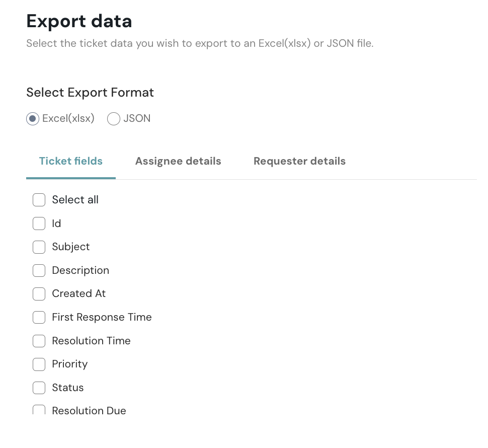The width and height of the screenshot is (488, 448).
Task: Choose JSON as the export format
Action: [114, 119]
